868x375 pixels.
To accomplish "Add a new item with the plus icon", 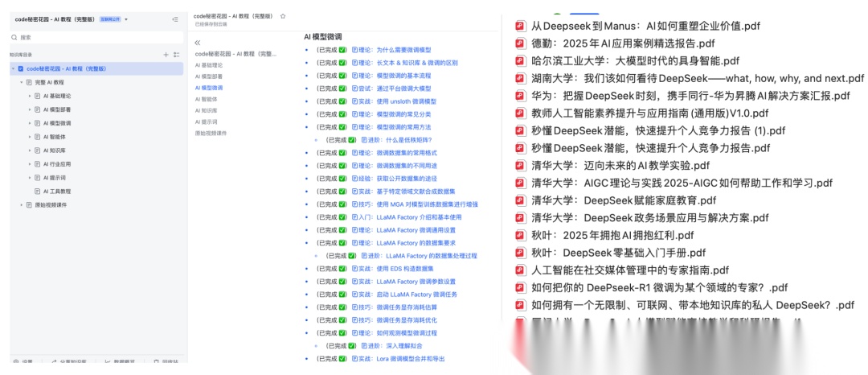I will coord(166,54).
